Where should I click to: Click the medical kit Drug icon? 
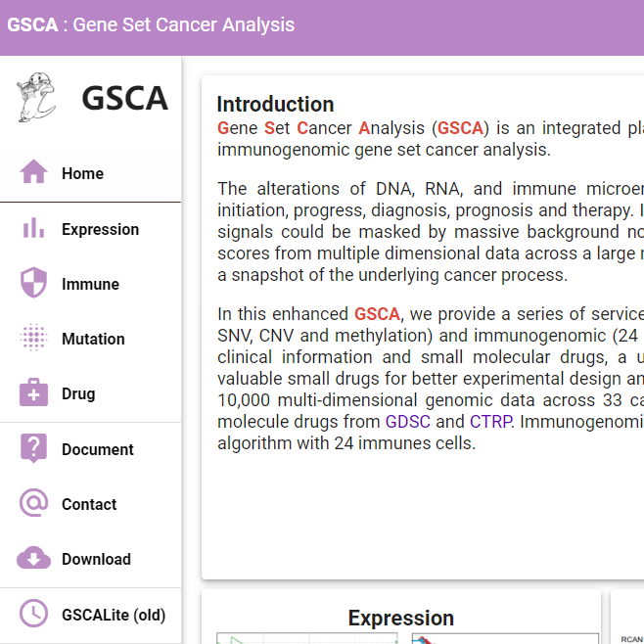(x=33, y=392)
